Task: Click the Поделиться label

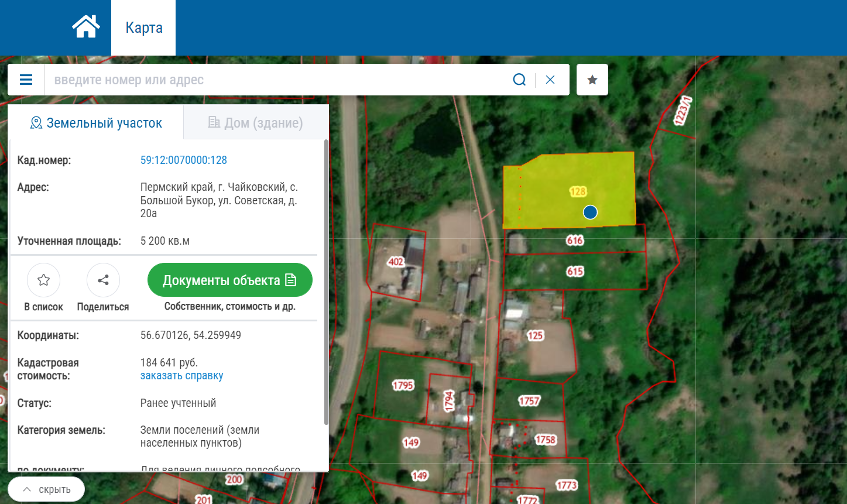Action: point(103,307)
